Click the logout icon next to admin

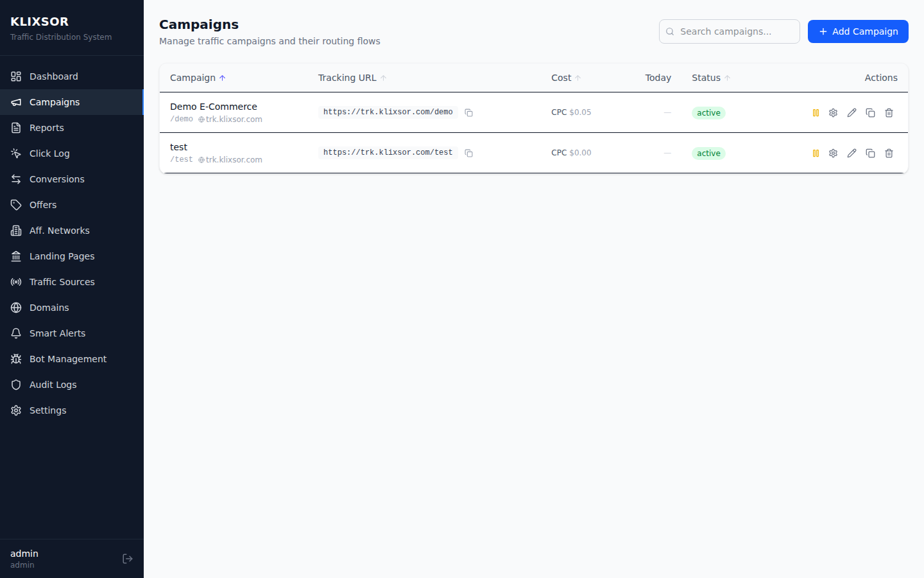127,558
